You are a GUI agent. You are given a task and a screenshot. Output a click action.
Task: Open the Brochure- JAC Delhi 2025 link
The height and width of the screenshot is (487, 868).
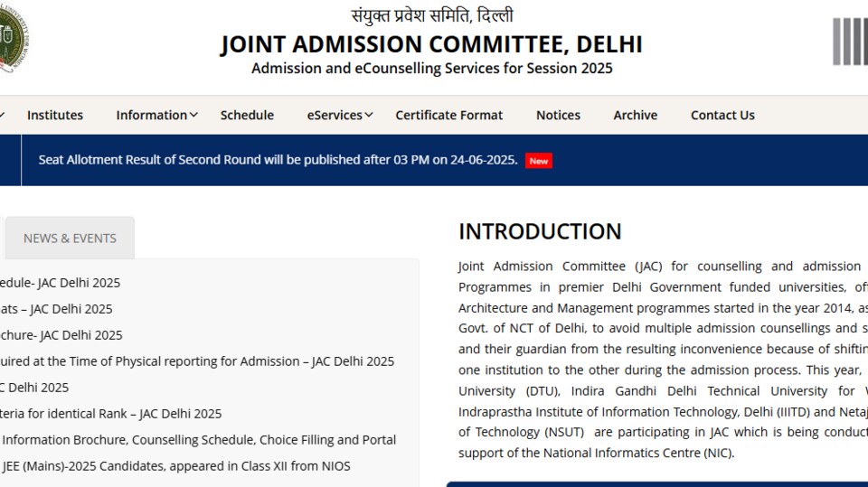tap(61, 335)
